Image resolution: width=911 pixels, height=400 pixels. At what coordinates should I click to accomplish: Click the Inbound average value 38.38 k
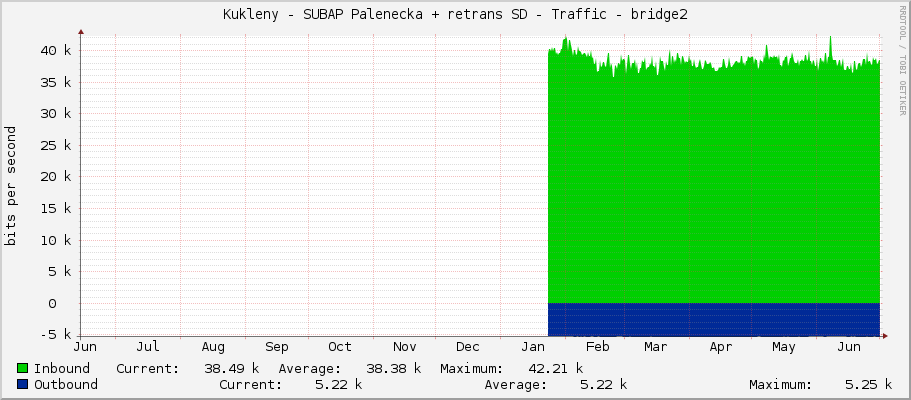(393, 368)
